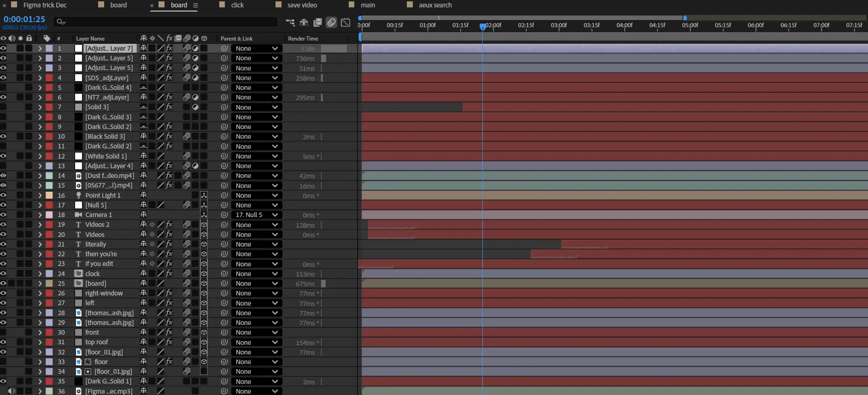Open the Graph Editor
The height and width of the screenshot is (395, 868).
tap(346, 22)
